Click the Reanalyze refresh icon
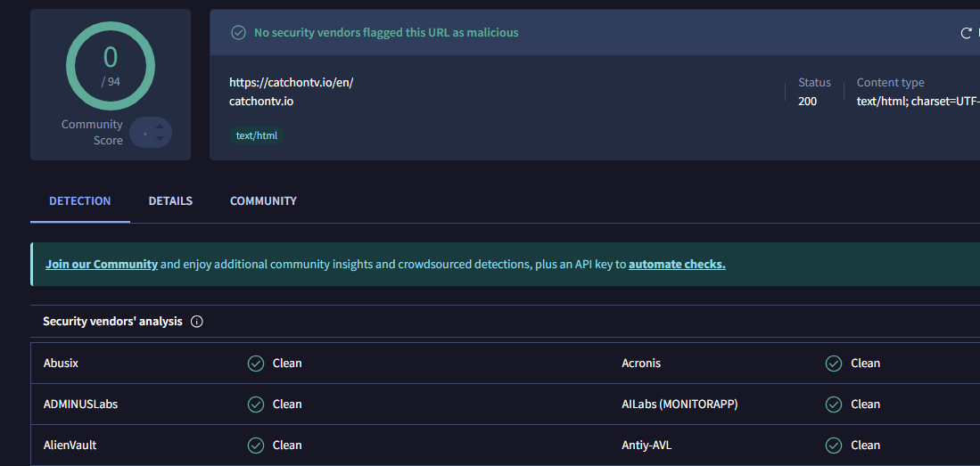 coord(966,33)
